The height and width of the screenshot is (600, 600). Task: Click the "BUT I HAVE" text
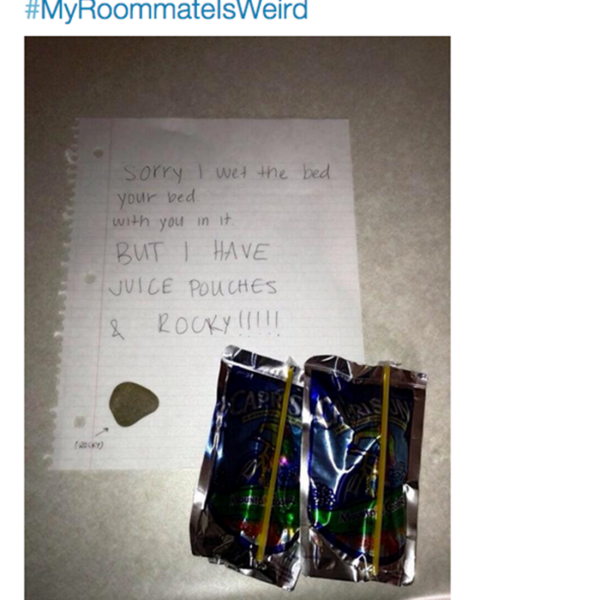192,253
